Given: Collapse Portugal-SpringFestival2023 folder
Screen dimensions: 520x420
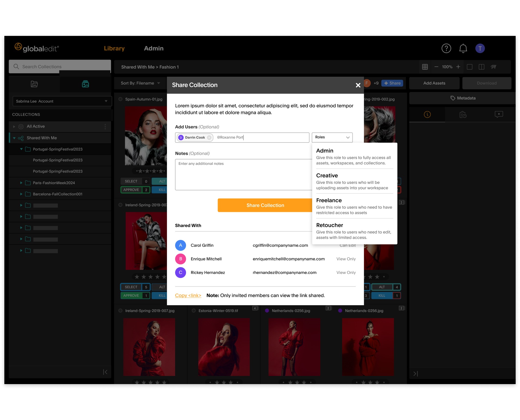Looking at the screenshot, I should [21, 149].
